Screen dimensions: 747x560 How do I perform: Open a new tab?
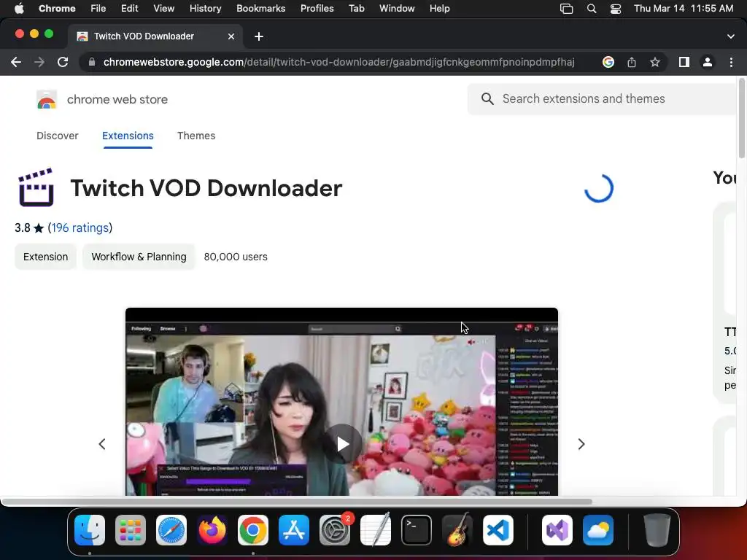point(259,36)
